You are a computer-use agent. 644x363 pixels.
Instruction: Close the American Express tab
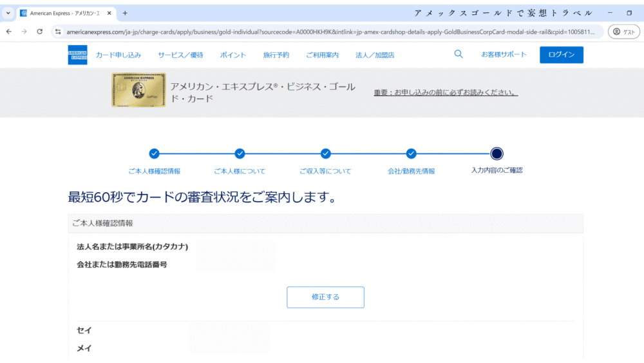tap(109, 13)
